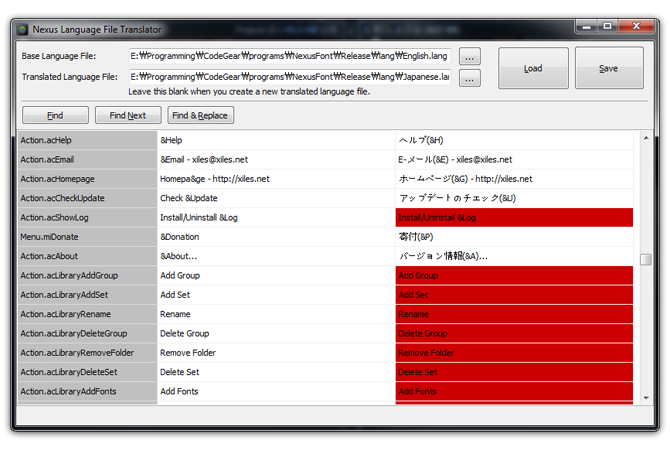Select the Action.acCheckUpdate key cell
The height and width of the screenshot is (450, 670).
pos(87,198)
